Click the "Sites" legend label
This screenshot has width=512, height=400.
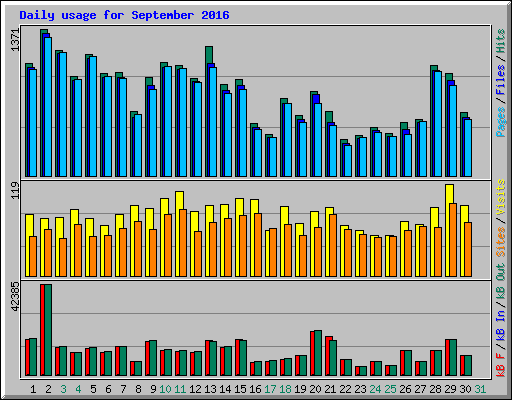(x=500, y=242)
